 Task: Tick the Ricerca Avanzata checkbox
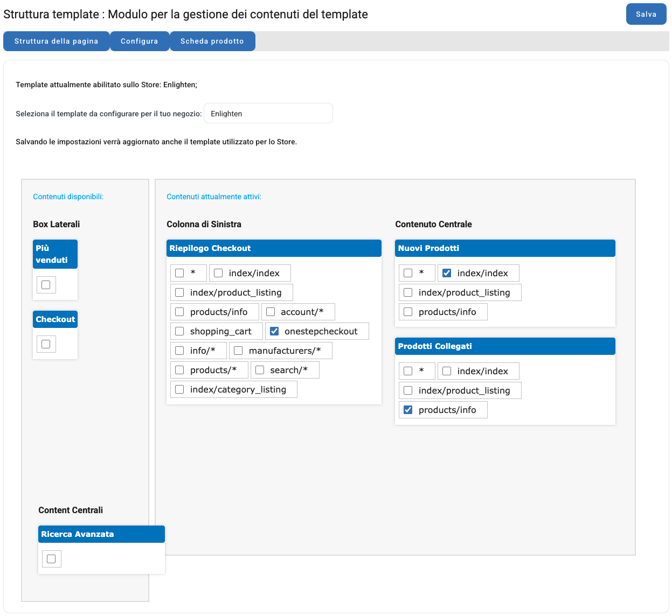(x=51, y=559)
